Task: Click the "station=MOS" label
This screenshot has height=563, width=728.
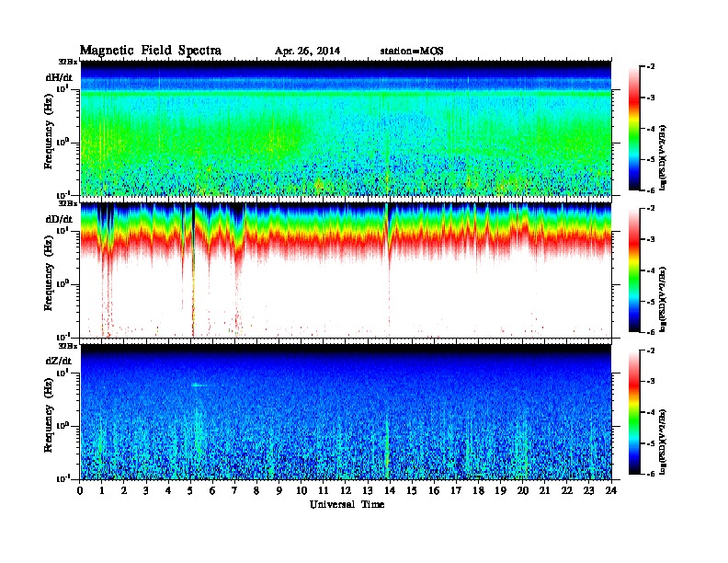Action: (x=412, y=52)
